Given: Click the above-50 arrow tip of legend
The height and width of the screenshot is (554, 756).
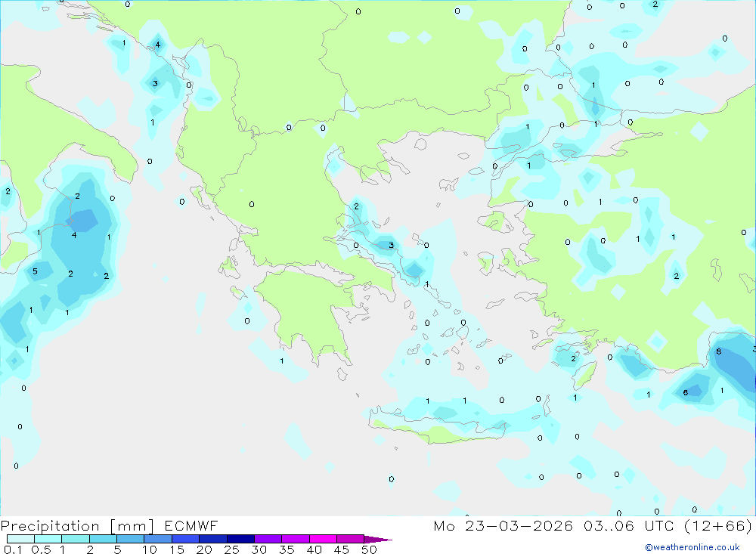Looking at the screenshot, I should tap(378, 540).
